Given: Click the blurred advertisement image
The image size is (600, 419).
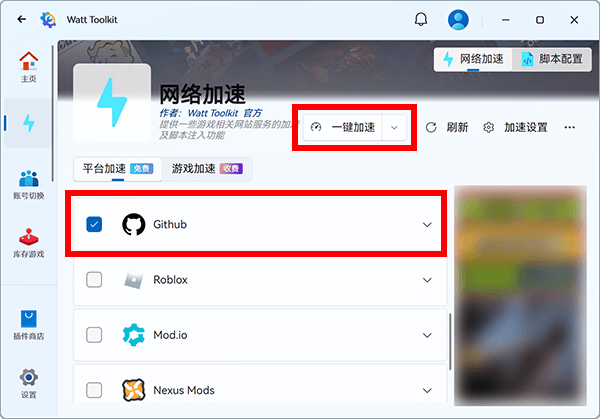Looking at the screenshot, I should tap(520, 295).
